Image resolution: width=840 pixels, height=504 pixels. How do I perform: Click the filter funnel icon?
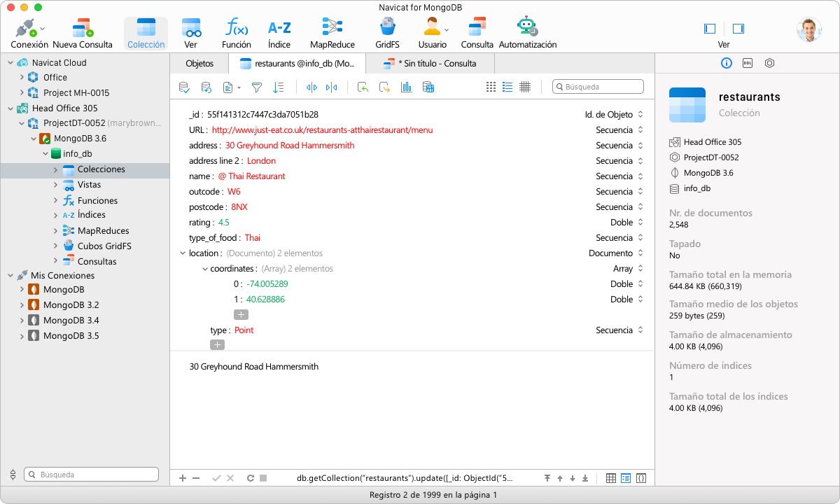[x=257, y=87]
